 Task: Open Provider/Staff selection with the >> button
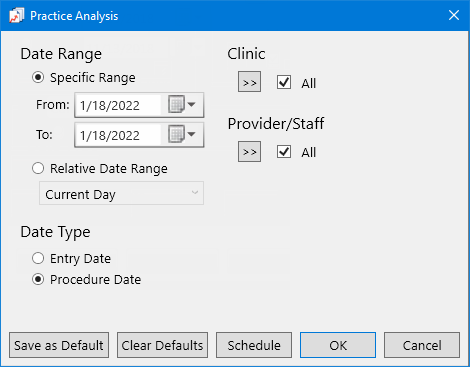click(x=249, y=152)
